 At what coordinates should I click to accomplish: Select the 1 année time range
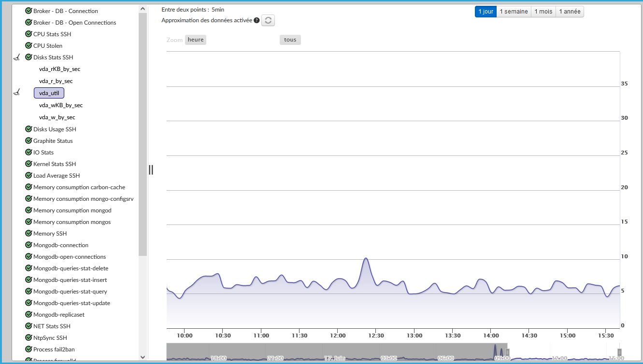[570, 12]
